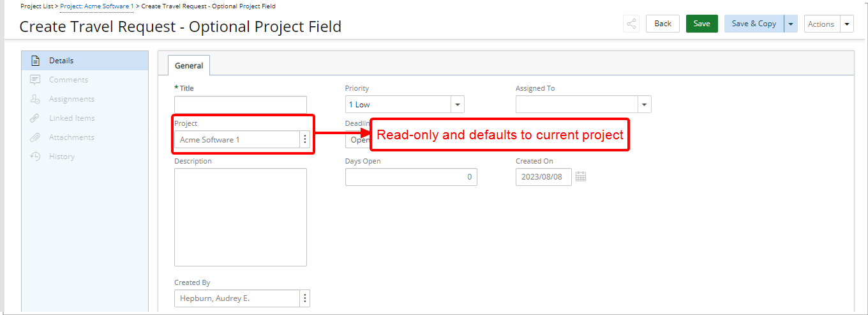
Task: Select Details in the side menu
Action: (x=61, y=61)
